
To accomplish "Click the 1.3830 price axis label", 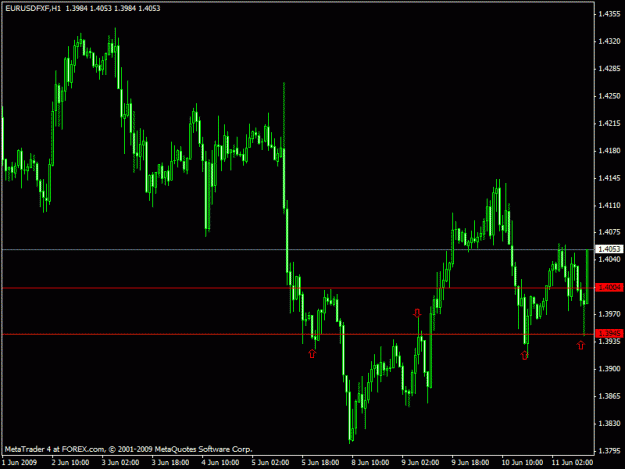I will (x=609, y=423).
